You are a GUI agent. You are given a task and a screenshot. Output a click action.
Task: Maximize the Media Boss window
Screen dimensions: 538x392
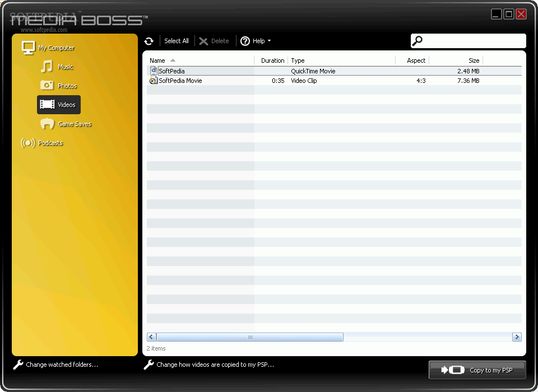pos(509,14)
